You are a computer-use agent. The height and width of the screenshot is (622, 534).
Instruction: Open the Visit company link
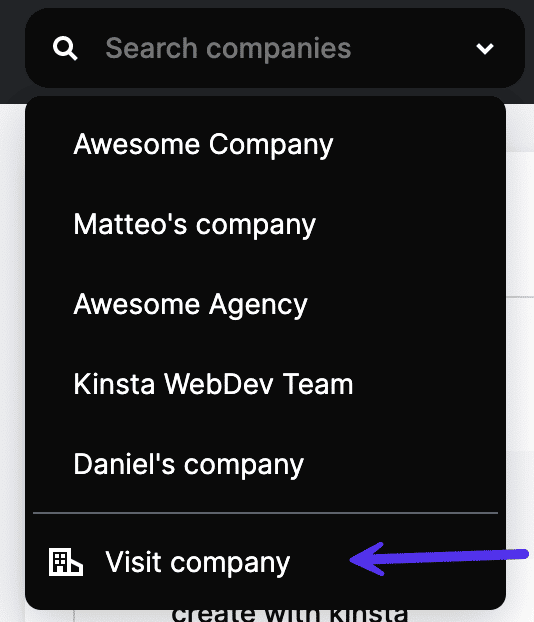coord(198,562)
